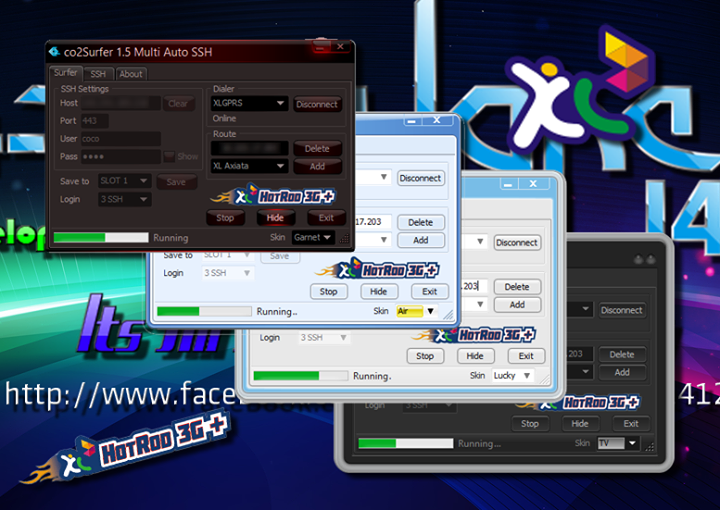This screenshot has width=720, height=510.
Task: Click the resize grip in the TV skin window corner
Action: pyautogui.click(x=649, y=447)
